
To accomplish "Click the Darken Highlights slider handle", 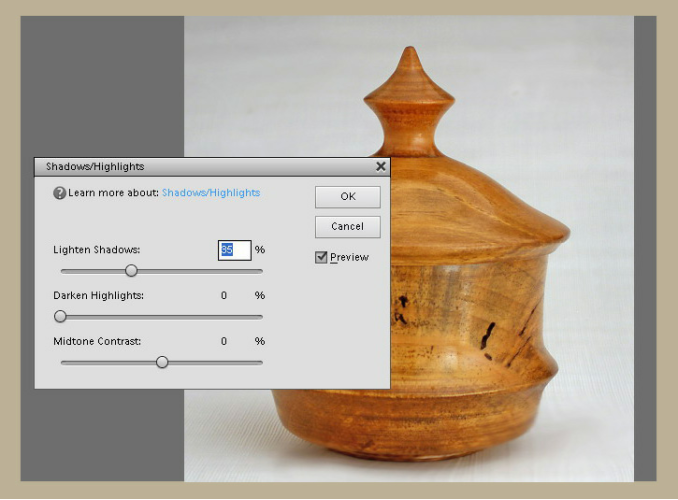I will click(x=60, y=316).
